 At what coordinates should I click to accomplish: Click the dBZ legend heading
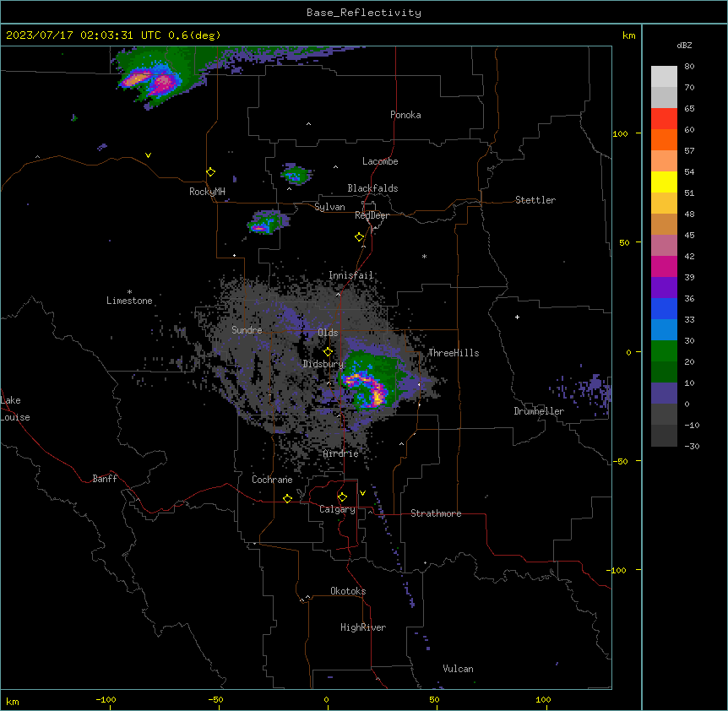click(684, 45)
